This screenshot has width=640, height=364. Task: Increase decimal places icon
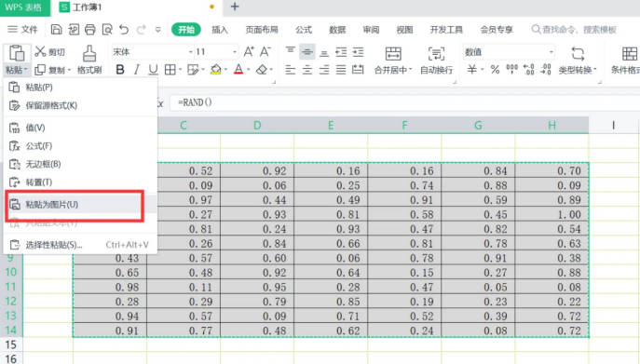(x=529, y=70)
